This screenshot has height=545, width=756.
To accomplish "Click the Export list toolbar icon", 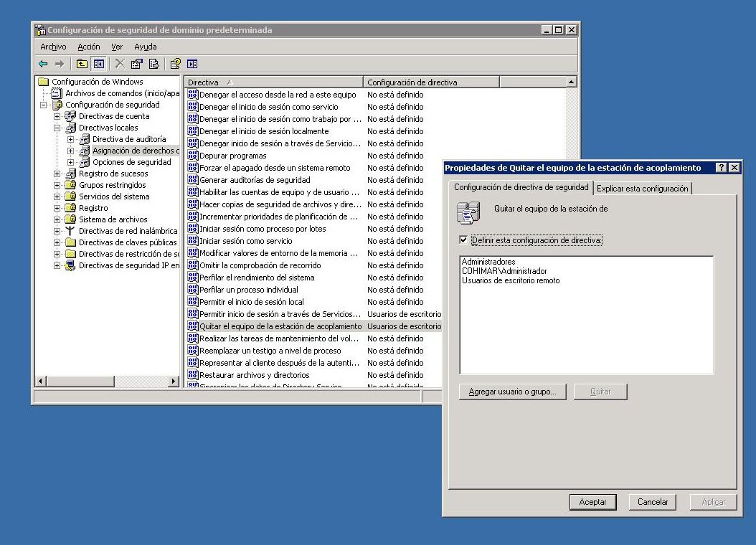I will [x=153, y=64].
